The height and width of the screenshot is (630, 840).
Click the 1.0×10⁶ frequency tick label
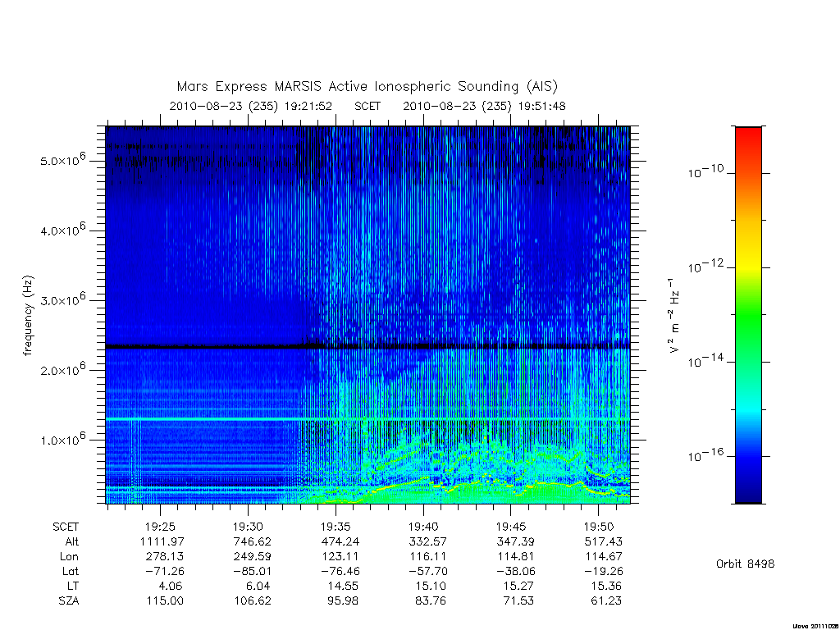pyautogui.click(x=62, y=439)
